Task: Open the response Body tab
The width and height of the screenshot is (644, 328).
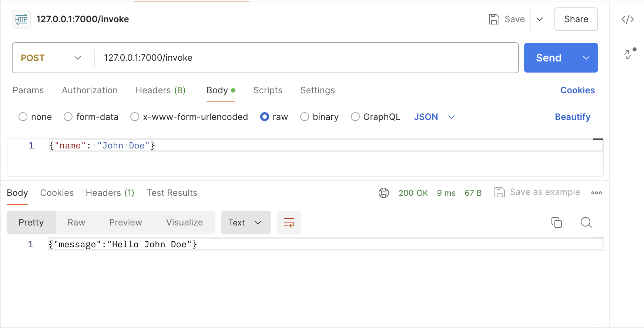Action: [x=17, y=193]
